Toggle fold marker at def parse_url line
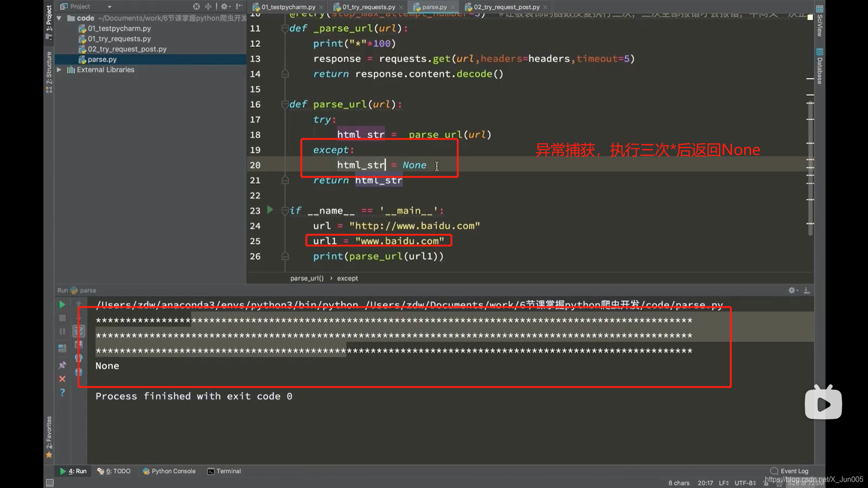 point(285,104)
